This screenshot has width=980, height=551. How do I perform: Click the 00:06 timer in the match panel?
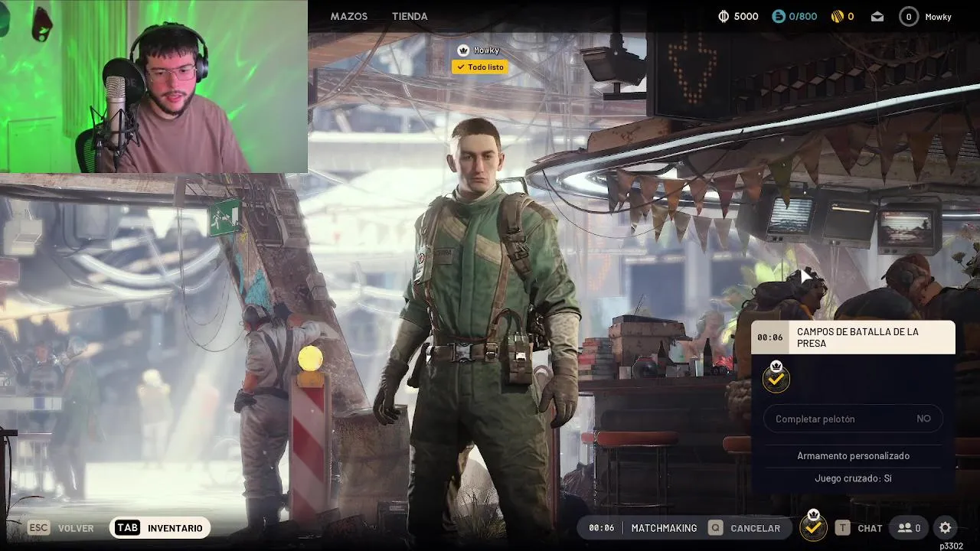770,337
